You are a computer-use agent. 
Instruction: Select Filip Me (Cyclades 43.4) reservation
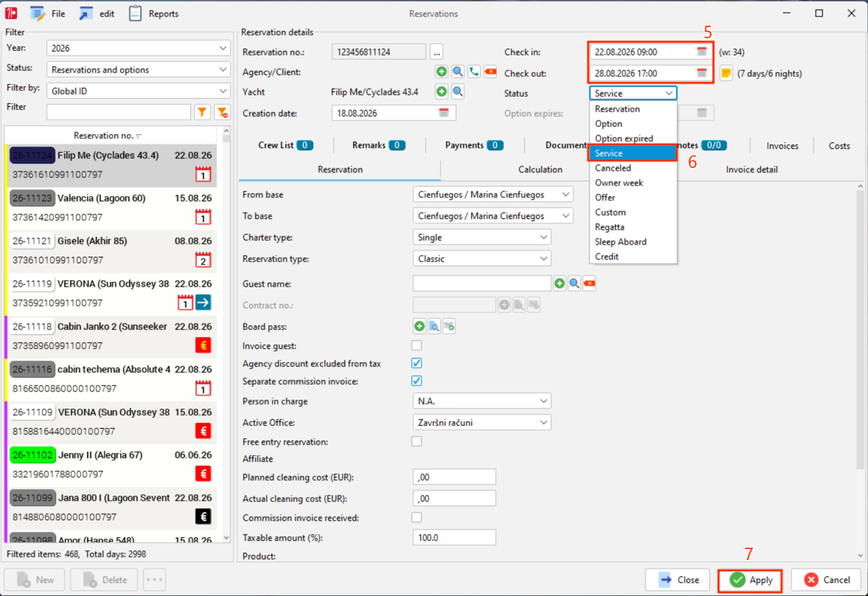click(111, 165)
